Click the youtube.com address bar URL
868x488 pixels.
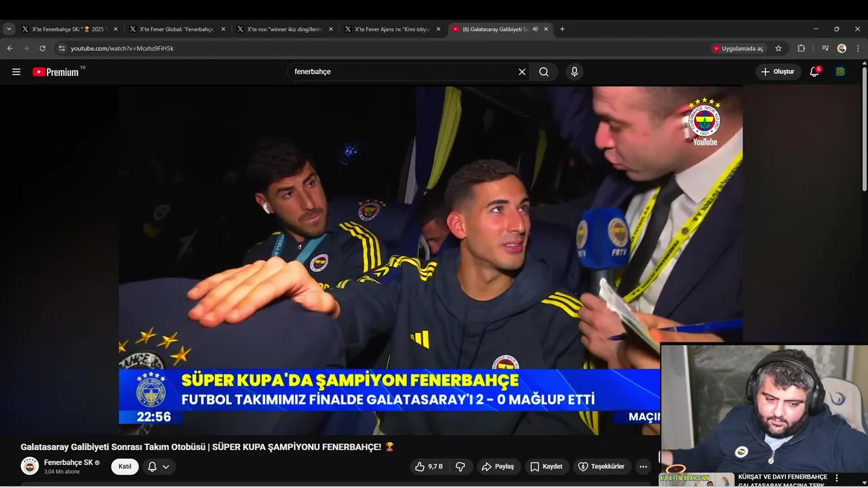[122, 48]
